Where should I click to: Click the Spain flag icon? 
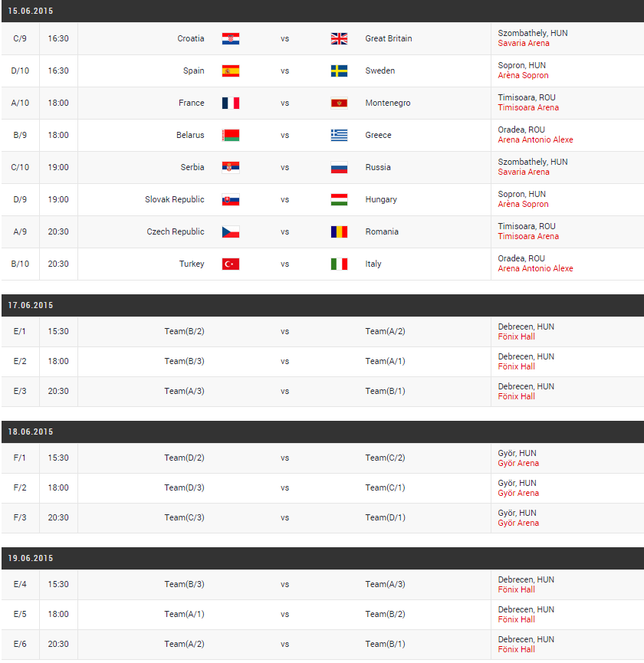(x=231, y=71)
